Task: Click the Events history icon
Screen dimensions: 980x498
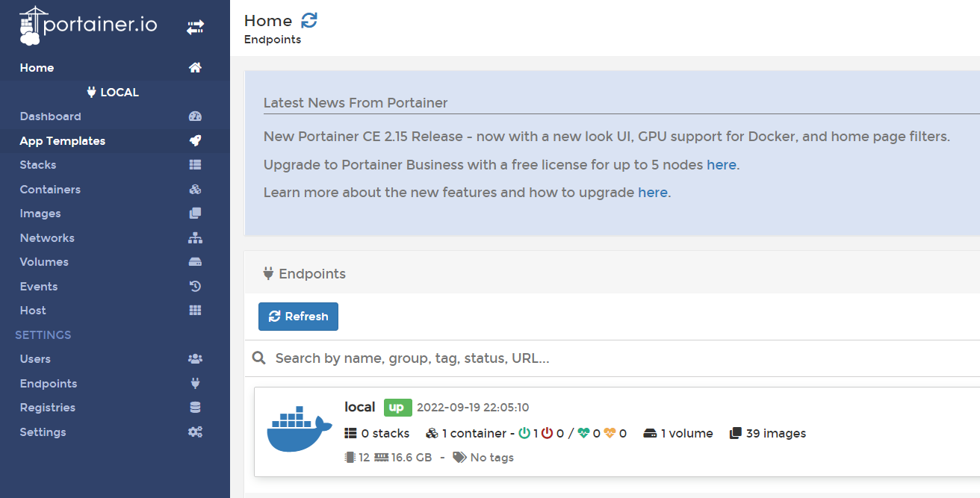Action: (195, 287)
